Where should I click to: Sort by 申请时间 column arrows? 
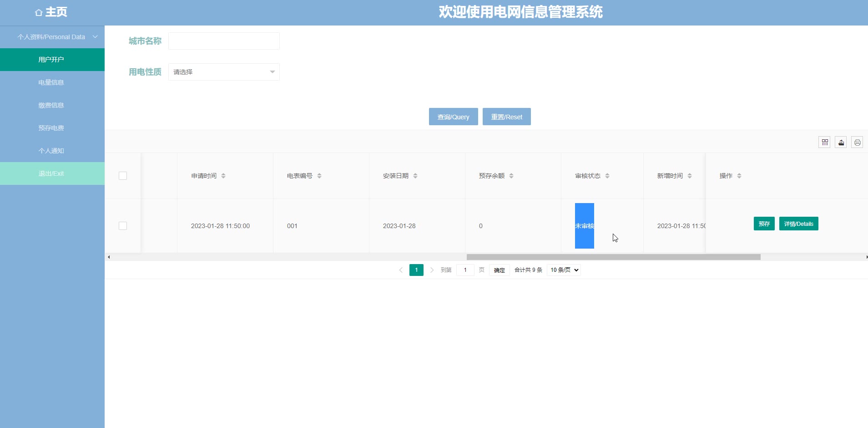[x=223, y=176]
